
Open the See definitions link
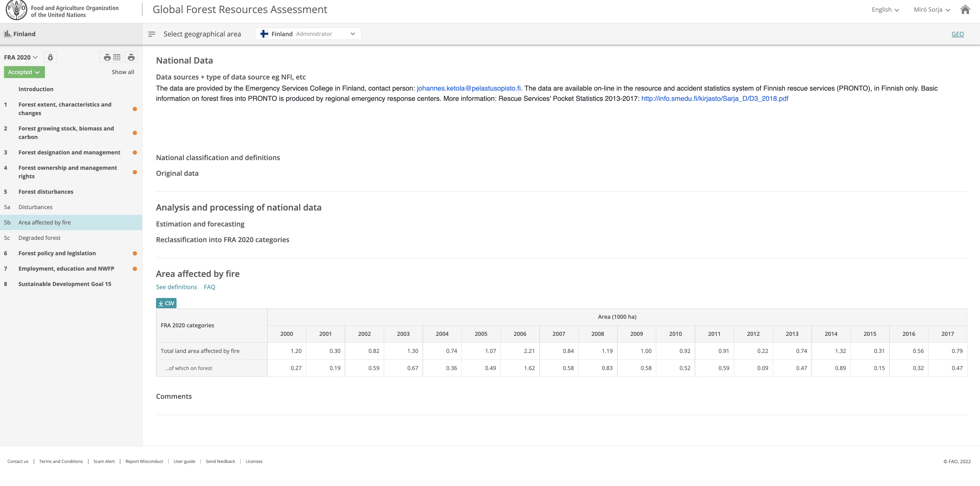pos(176,287)
